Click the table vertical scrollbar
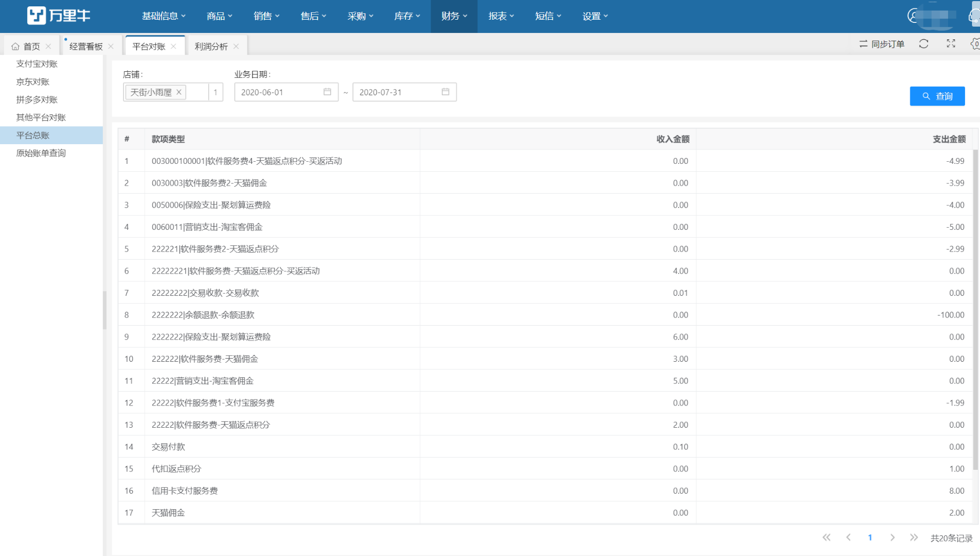This screenshot has width=980, height=556. pos(975,309)
